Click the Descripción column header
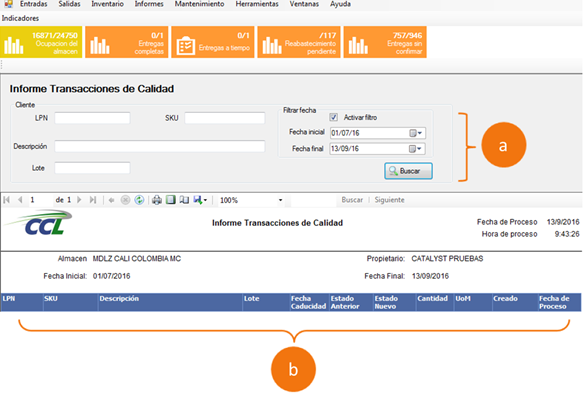 pyautogui.click(x=170, y=302)
